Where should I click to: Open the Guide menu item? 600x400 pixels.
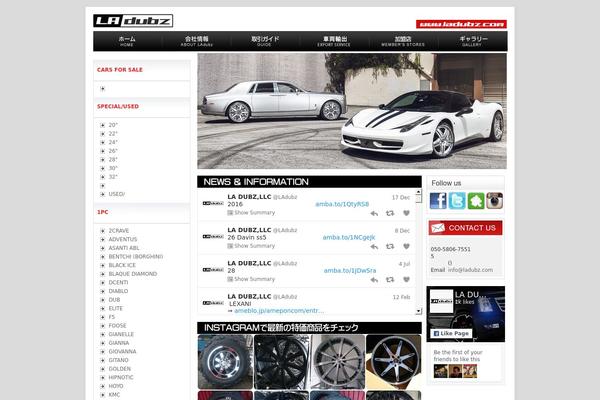click(x=265, y=41)
